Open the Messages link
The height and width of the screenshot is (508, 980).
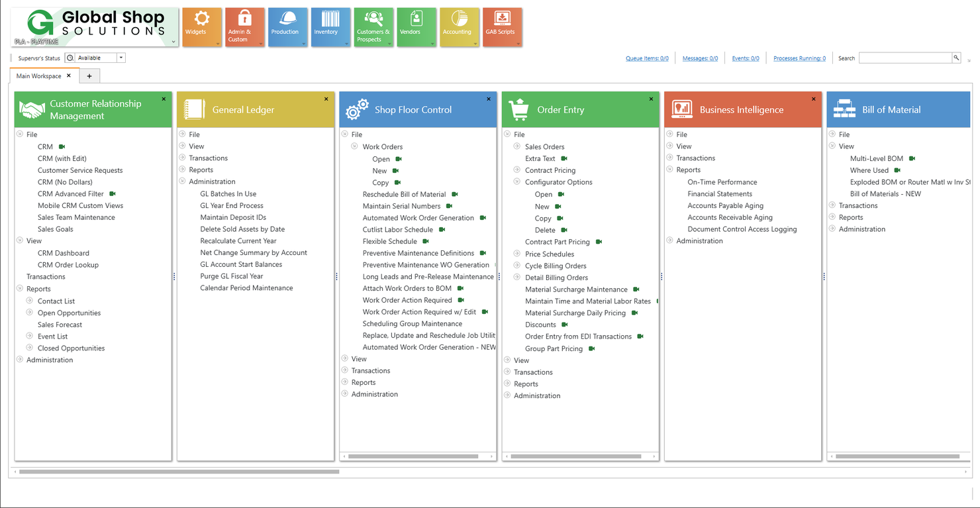tap(700, 58)
